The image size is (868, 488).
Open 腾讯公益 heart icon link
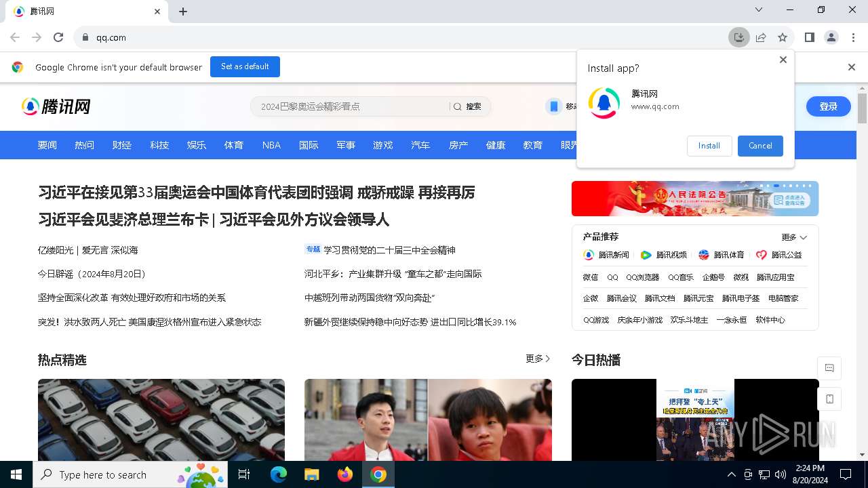point(779,255)
